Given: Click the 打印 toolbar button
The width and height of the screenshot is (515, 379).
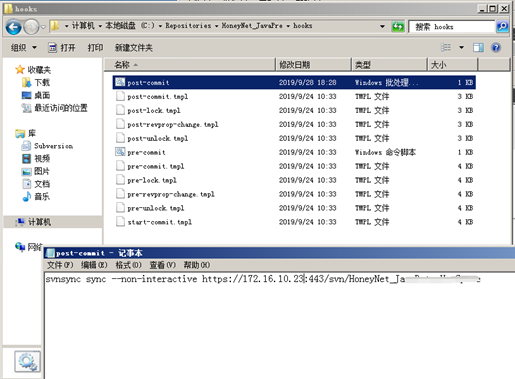Looking at the screenshot, I should click(95, 48).
